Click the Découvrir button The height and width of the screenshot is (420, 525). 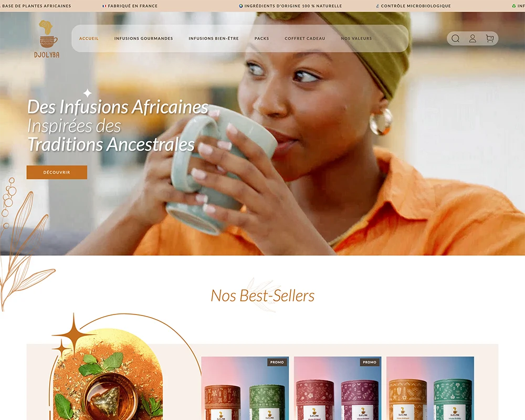coord(57,172)
